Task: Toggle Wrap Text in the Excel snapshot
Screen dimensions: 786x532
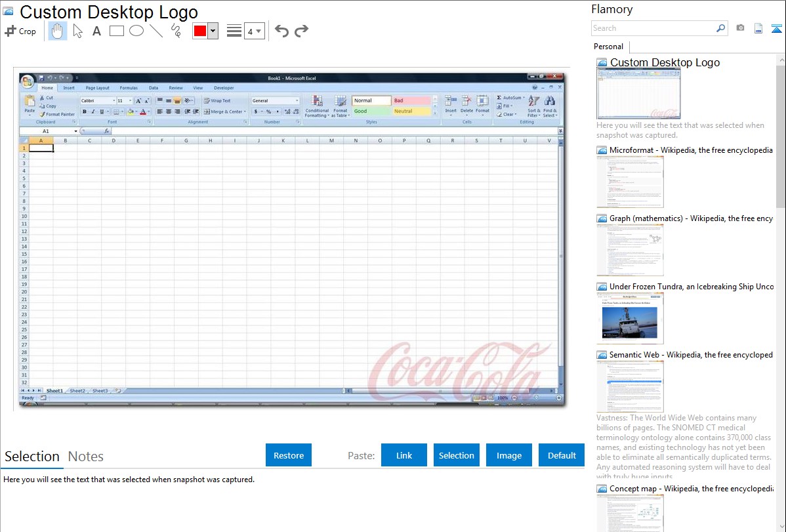Action: click(217, 101)
